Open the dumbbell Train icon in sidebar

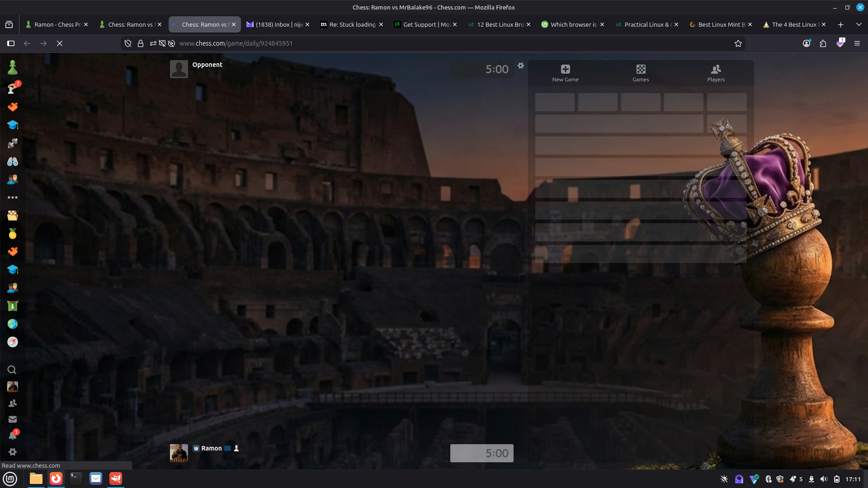(13, 143)
